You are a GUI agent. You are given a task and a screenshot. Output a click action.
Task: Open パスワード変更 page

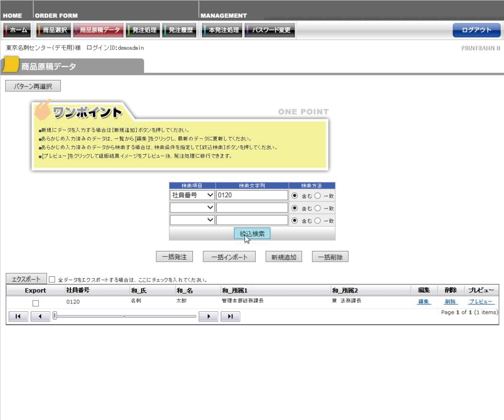270,30
